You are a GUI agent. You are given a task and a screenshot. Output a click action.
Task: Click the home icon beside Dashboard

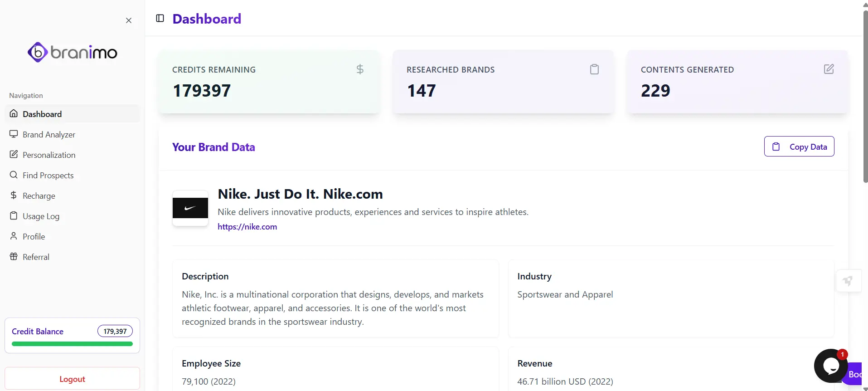(x=14, y=113)
